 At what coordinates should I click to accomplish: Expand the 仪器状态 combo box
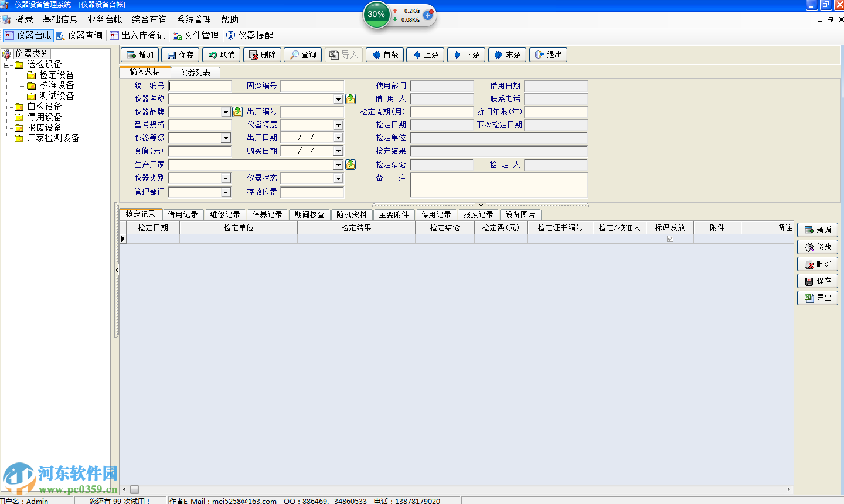338,178
